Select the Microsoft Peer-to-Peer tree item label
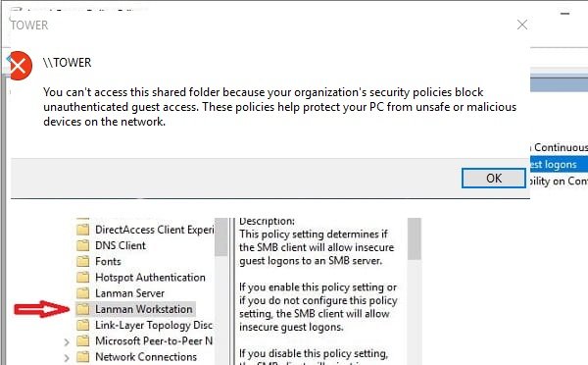Image resolution: width=588 pixels, height=365 pixels. 154,340
